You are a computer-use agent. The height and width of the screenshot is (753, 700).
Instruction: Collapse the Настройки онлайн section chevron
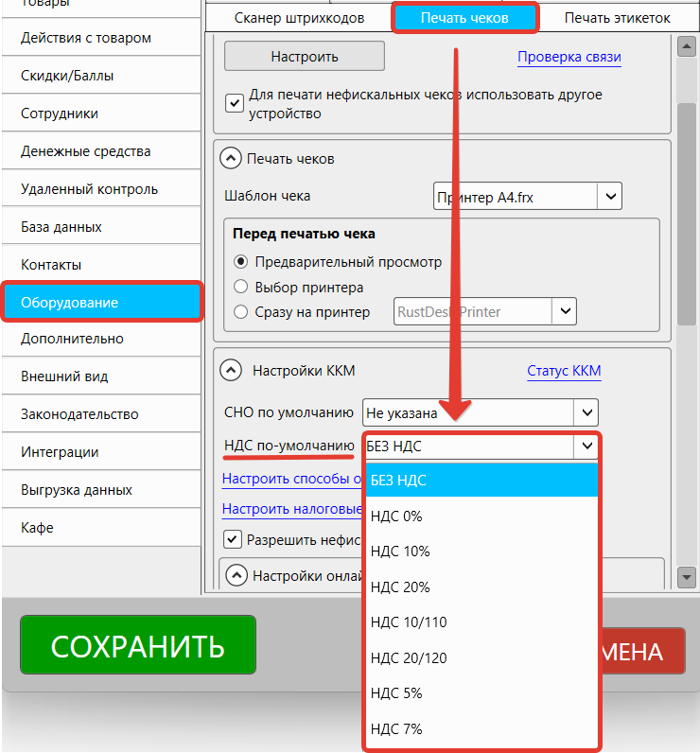click(x=237, y=574)
